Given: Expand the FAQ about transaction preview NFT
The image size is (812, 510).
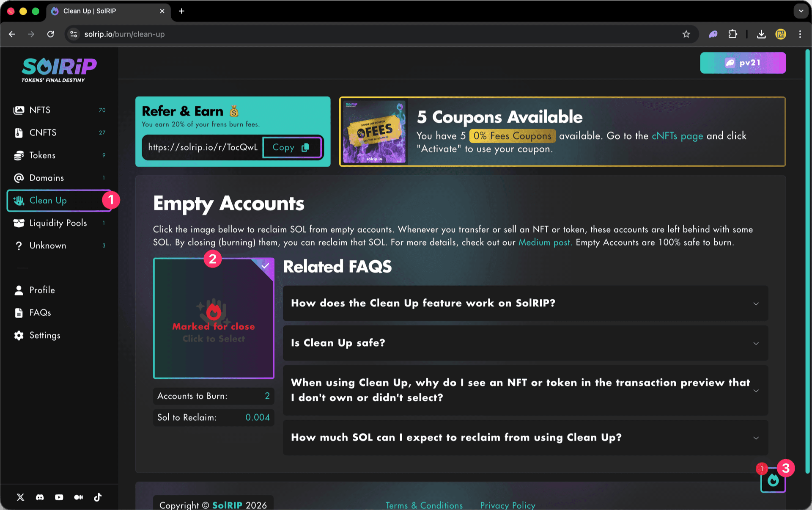Looking at the screenshot, I should click(x=525, y=390).
